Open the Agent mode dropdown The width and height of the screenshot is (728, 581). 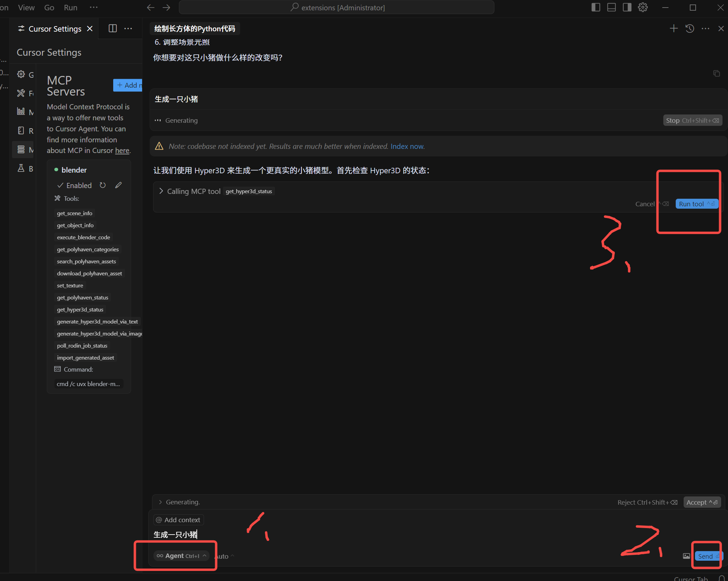[x=181, y=556]
